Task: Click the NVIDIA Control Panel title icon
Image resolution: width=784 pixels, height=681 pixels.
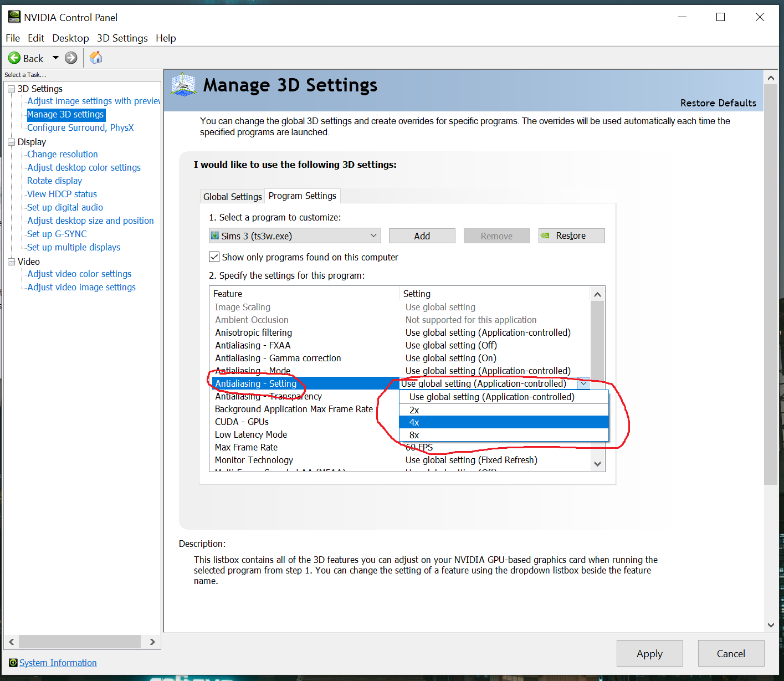Action: 14,17
